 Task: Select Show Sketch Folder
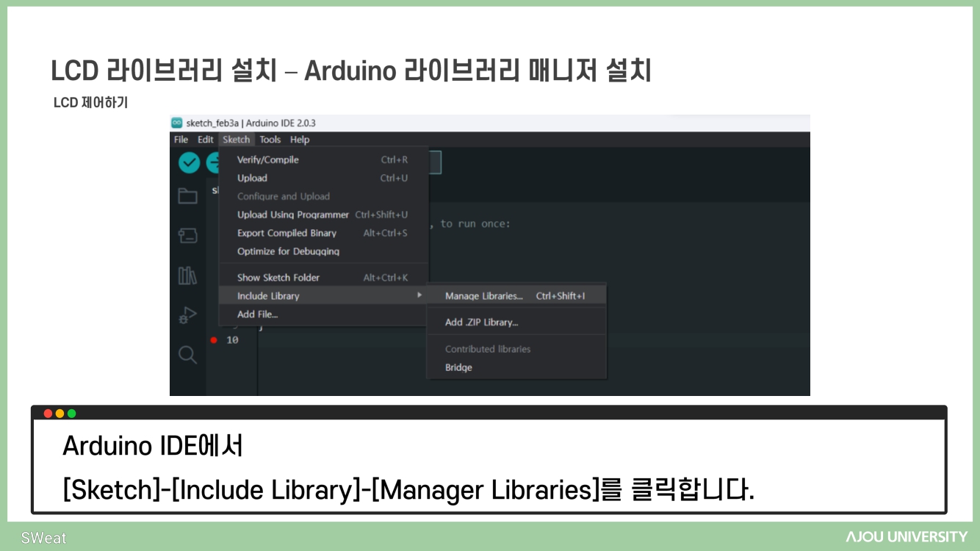coord(323,278)
